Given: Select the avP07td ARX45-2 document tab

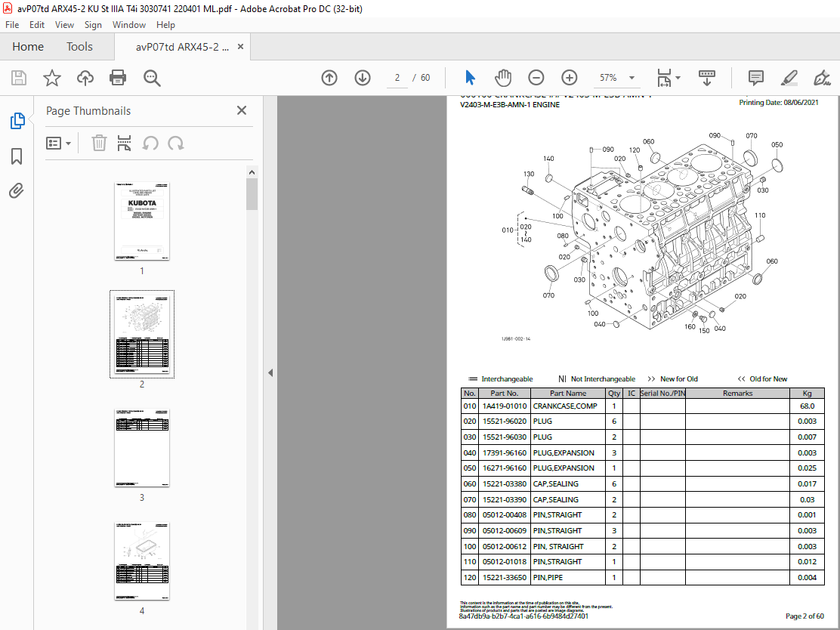Looking at the screenshot, I should click(182, 47).
